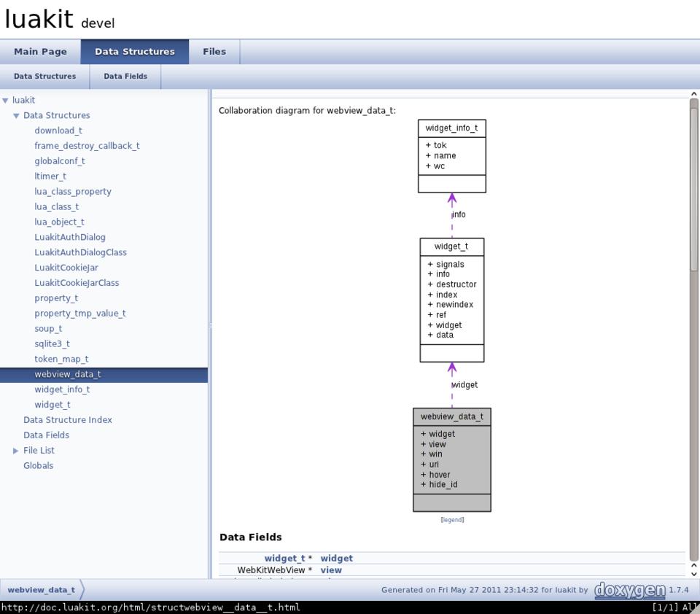Click webview_data_t breadcrumb in footer
Screen dimensions: 700x614
tap(41, 590)
